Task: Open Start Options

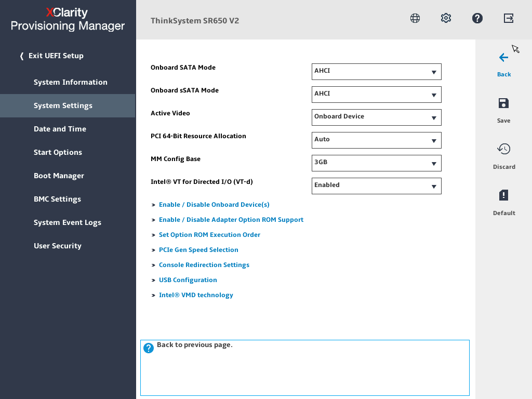Action: click(x=58, y=152)
